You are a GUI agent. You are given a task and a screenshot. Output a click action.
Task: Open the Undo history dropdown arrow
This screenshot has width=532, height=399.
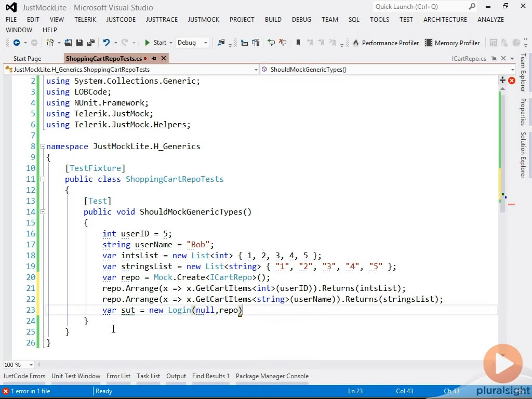coord(115,43)
